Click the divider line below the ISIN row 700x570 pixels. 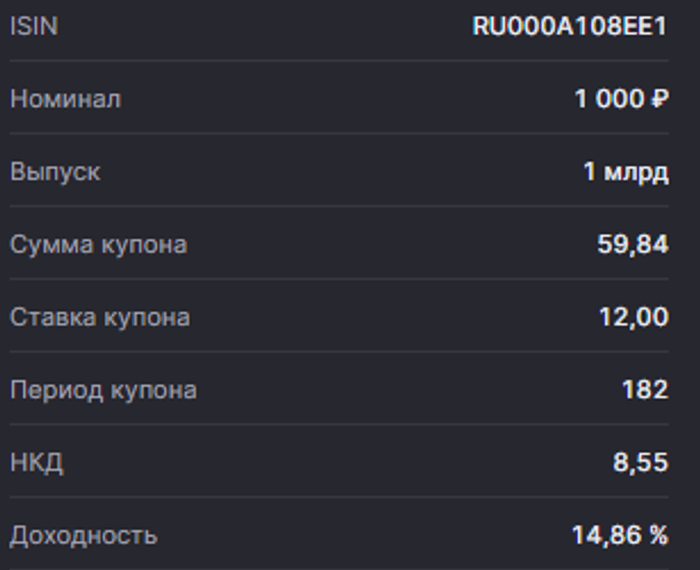coord(339,61)
